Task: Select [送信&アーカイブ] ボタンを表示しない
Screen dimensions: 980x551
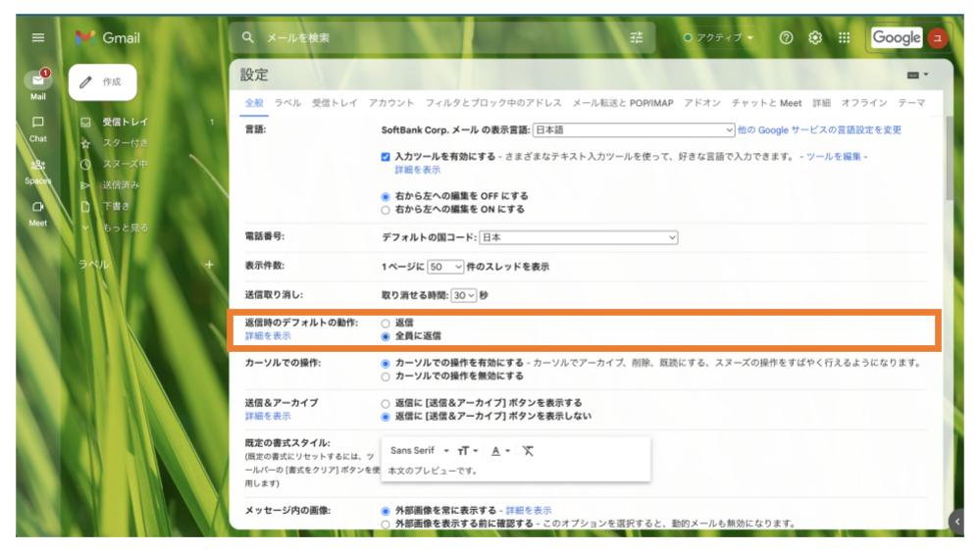Action: [x=386, y=417]
